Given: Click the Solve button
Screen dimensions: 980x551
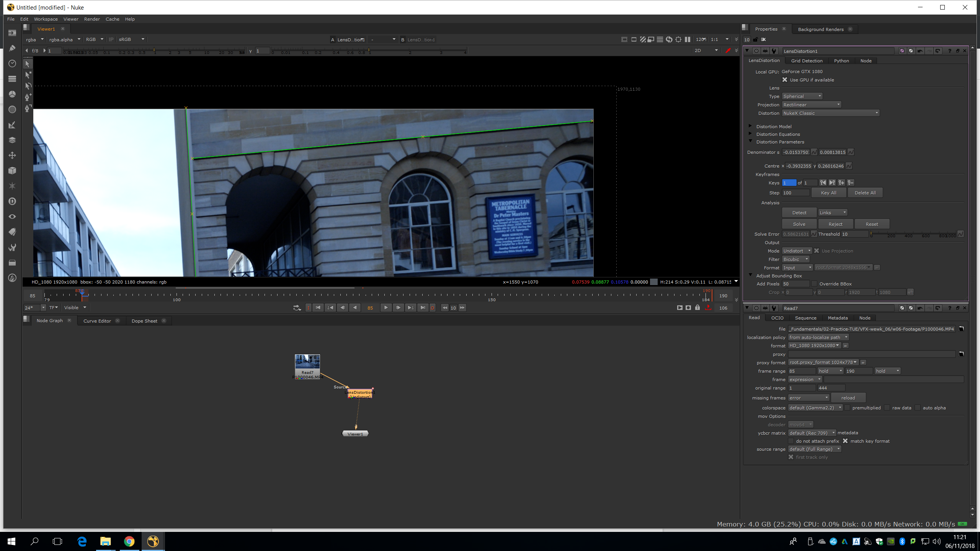Looking at the screenshot, I should point(799,224).
